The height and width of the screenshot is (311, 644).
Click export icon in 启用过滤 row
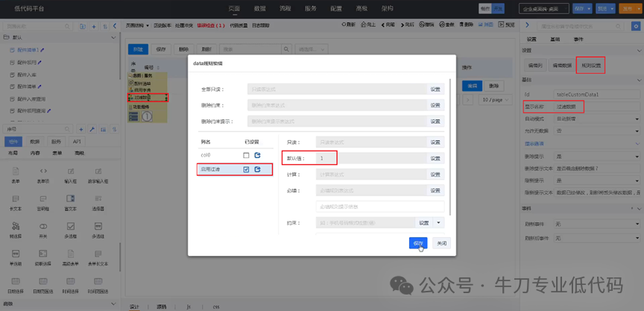tap(257, 169)
